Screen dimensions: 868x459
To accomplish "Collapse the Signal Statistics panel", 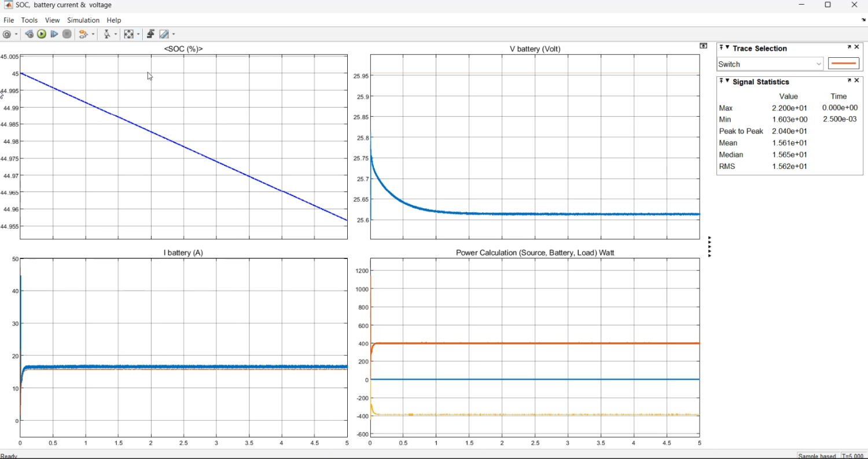I will click(x=727, y=82).
